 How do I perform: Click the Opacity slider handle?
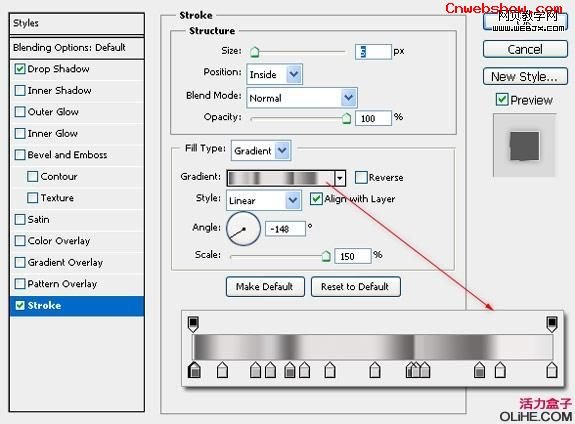[x=346, y=118]
